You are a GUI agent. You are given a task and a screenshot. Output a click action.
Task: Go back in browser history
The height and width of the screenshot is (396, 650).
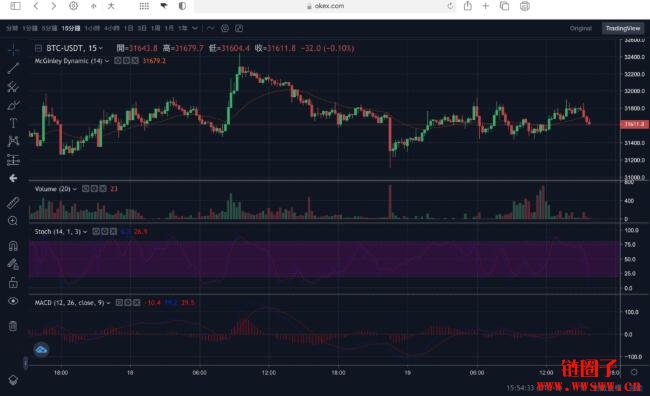[x=36, y=6]
